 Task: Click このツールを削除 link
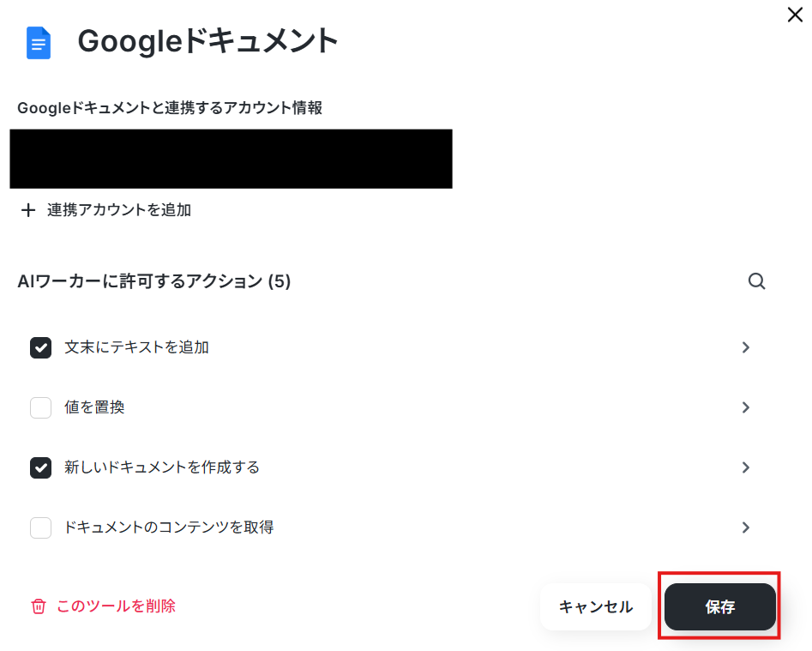116,606
